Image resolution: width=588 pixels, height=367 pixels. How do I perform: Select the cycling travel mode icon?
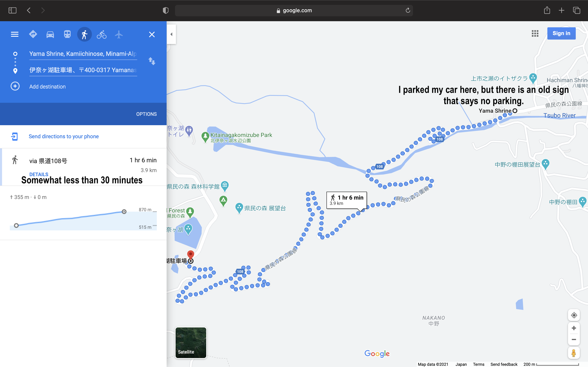101,34
